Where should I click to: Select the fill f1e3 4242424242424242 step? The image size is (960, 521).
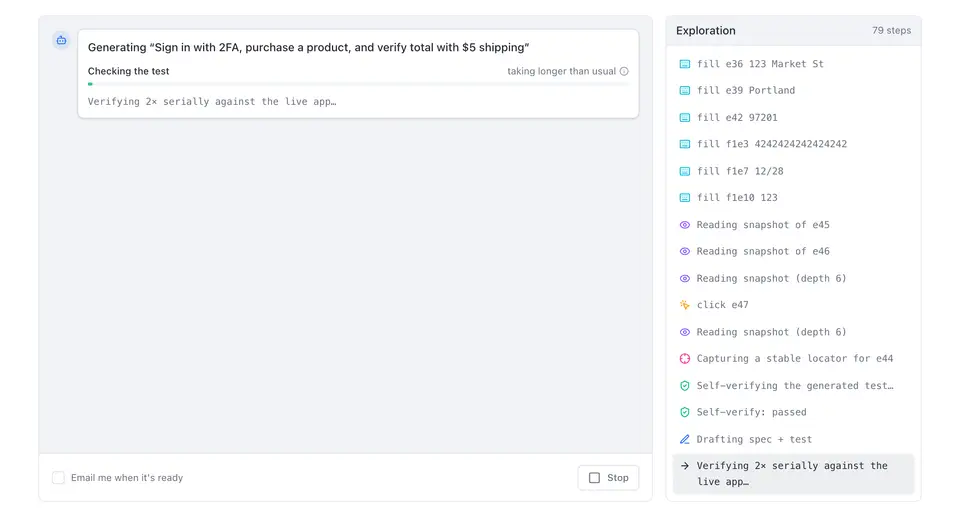793,144
